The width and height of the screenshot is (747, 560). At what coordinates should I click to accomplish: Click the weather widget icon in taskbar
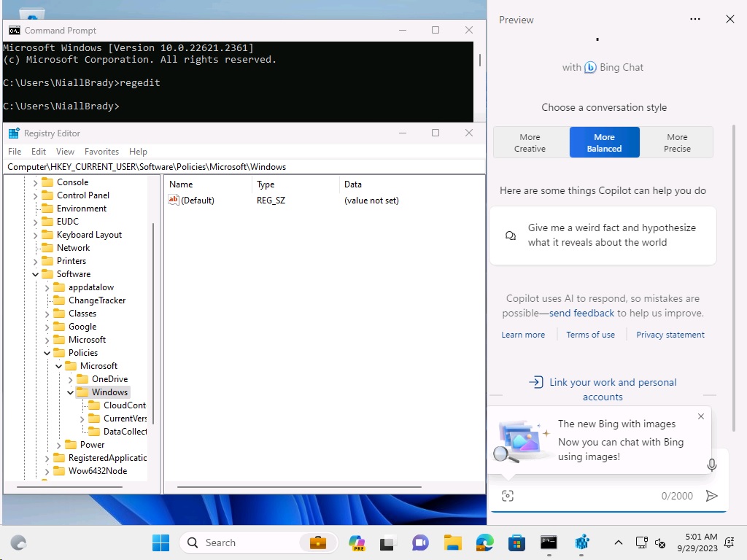(18, 542)
